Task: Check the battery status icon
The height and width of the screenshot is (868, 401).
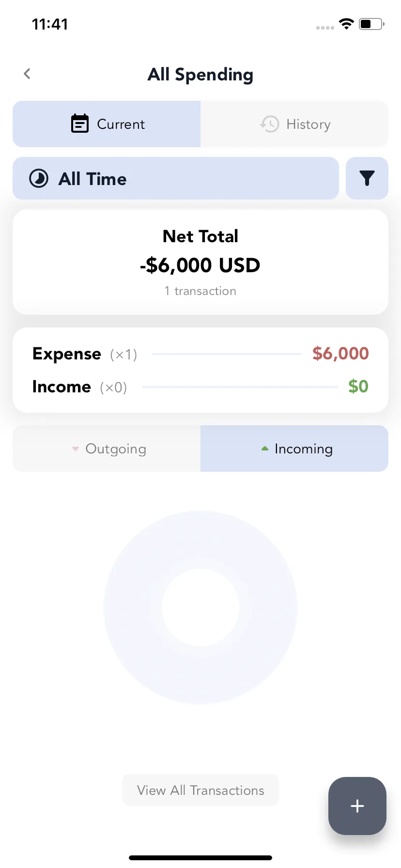Action: [x=371, y=24]
